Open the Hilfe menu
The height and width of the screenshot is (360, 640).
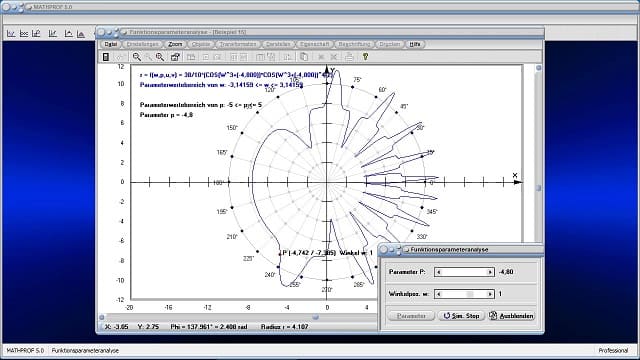415,44
